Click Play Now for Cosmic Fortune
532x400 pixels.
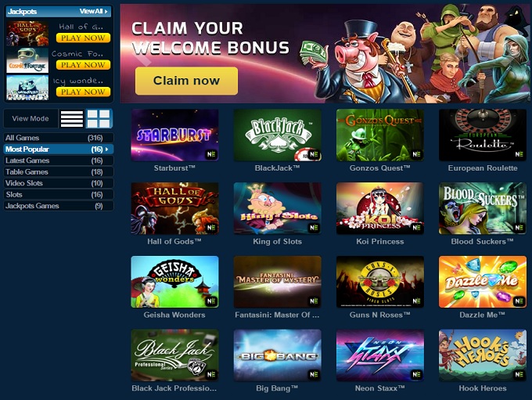point(83,64)
